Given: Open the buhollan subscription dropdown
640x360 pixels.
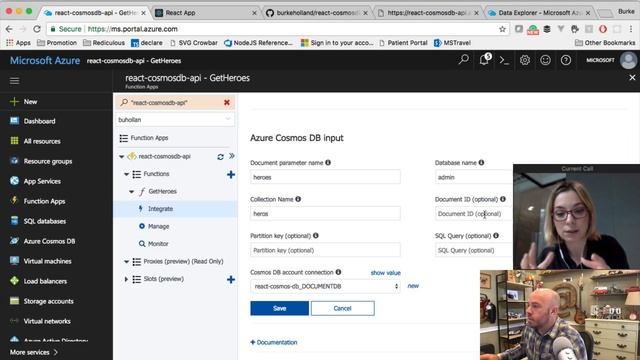Looking at the screenshot, I should coord(175,120).
